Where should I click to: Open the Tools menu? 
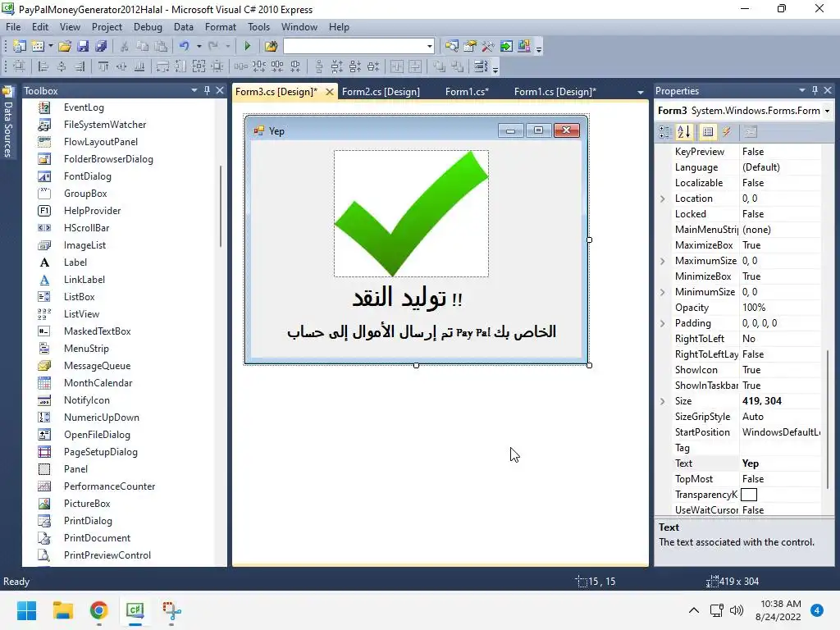[x=258, y=27]
